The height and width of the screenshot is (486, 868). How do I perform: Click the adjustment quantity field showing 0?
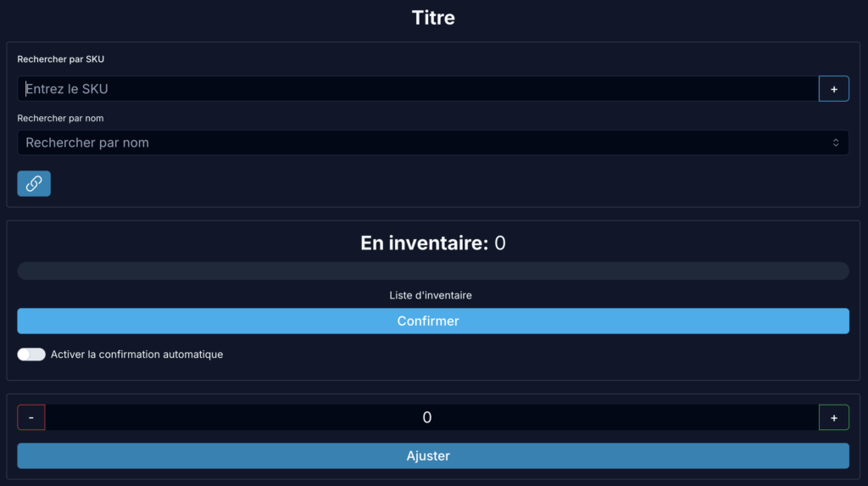click(428, 417)
